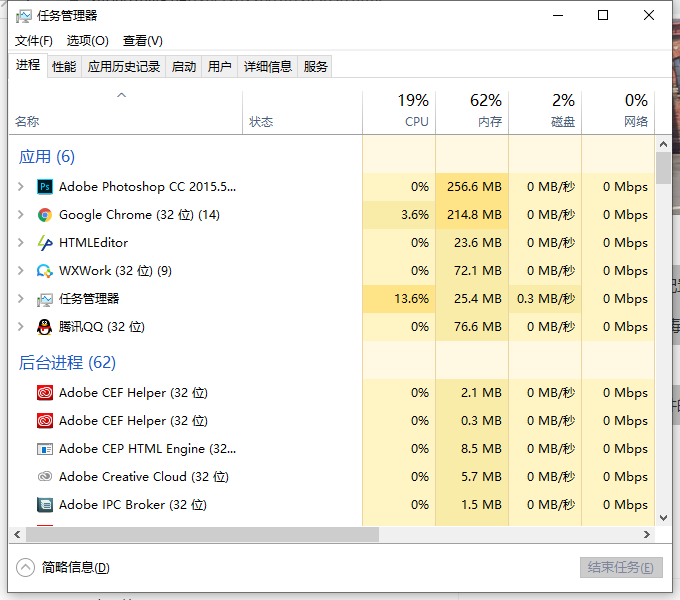
Task: Click the 腾讯QQ penguin icon
Action: click(45, 327)
